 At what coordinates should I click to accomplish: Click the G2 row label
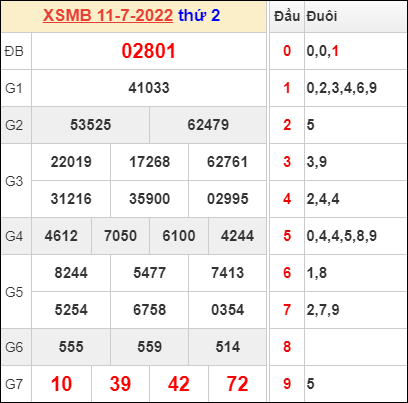point(14,125)
